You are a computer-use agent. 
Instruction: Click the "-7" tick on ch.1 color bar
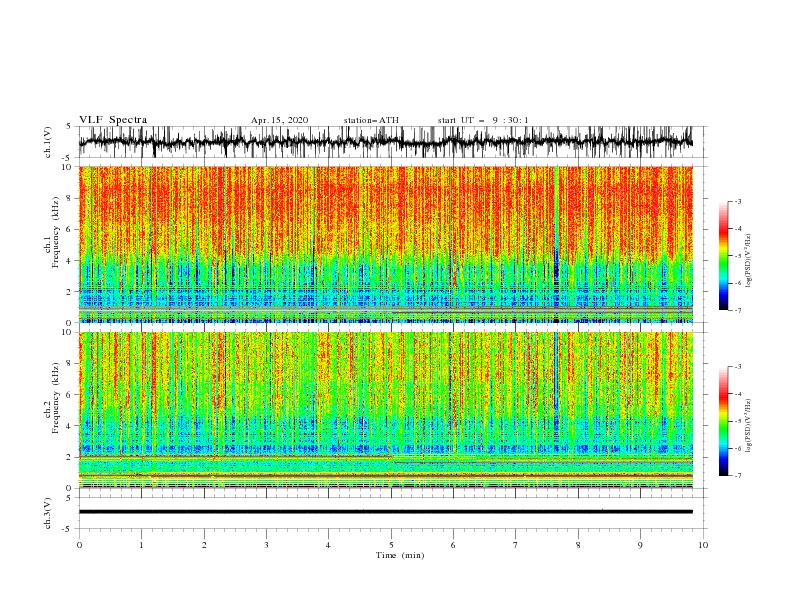[x=738, y=310]
